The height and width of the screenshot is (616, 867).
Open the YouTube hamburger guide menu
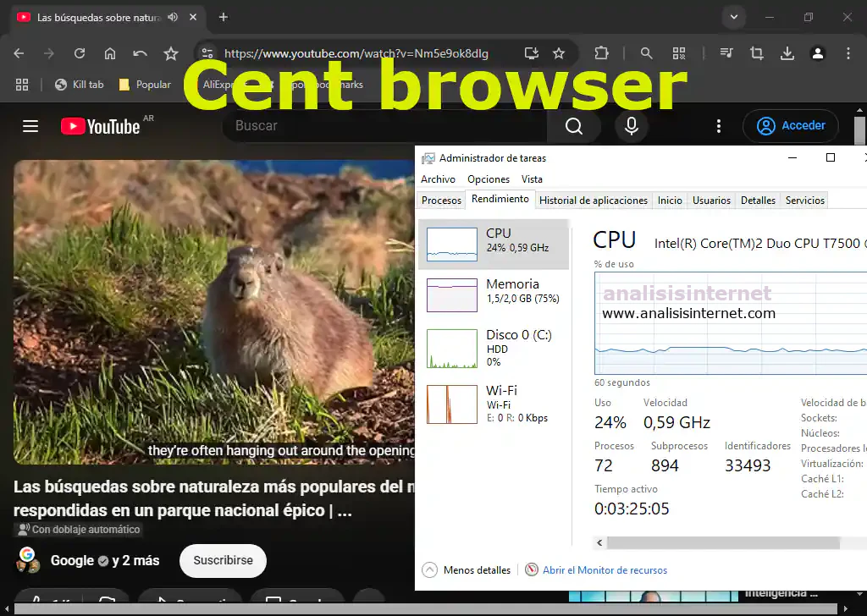tap(30, 126)
